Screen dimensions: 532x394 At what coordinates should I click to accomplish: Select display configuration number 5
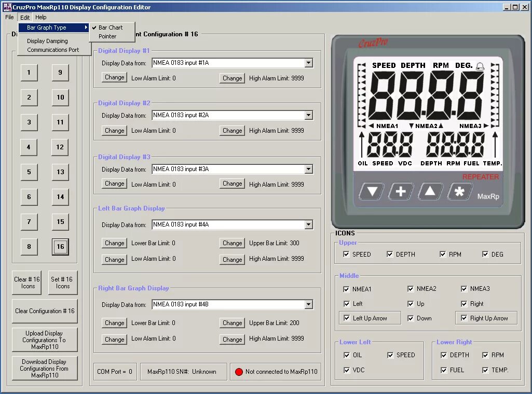pos(29,172)
